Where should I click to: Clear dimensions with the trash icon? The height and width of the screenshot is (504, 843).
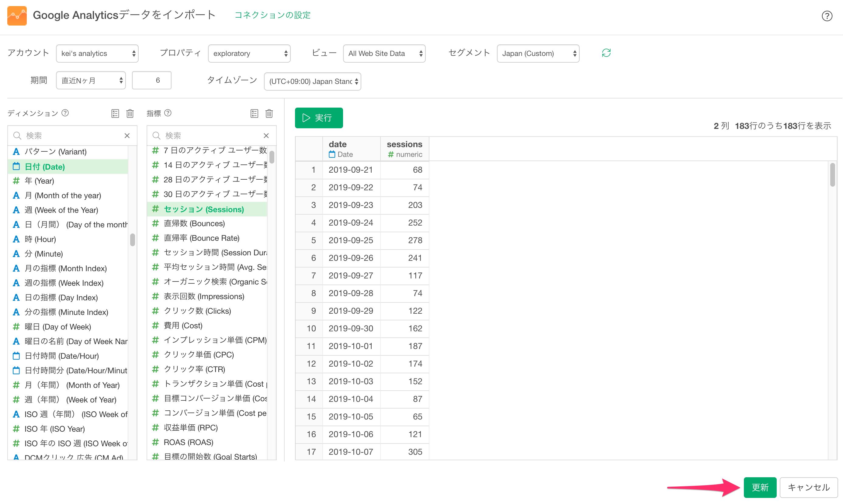click(x=130, y=113)
